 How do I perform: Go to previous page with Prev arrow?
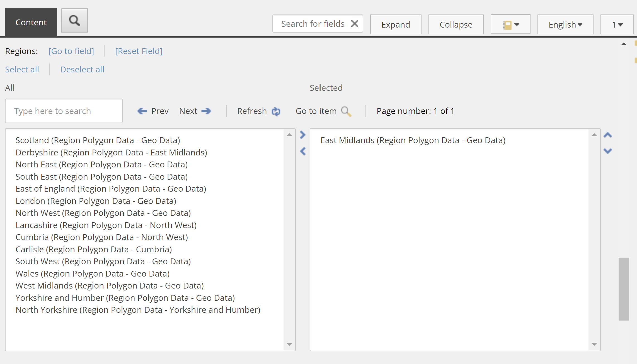pos(142,111)
